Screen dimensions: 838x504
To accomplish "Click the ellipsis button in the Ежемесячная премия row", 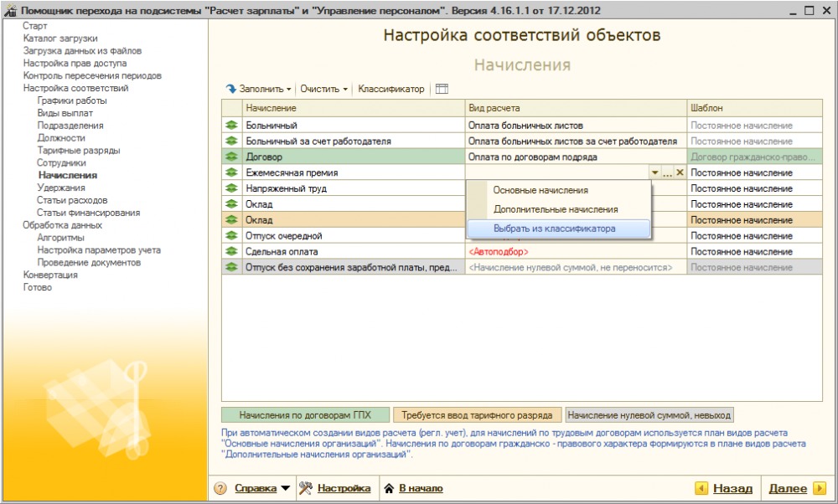I will click(x=668, y=172).
